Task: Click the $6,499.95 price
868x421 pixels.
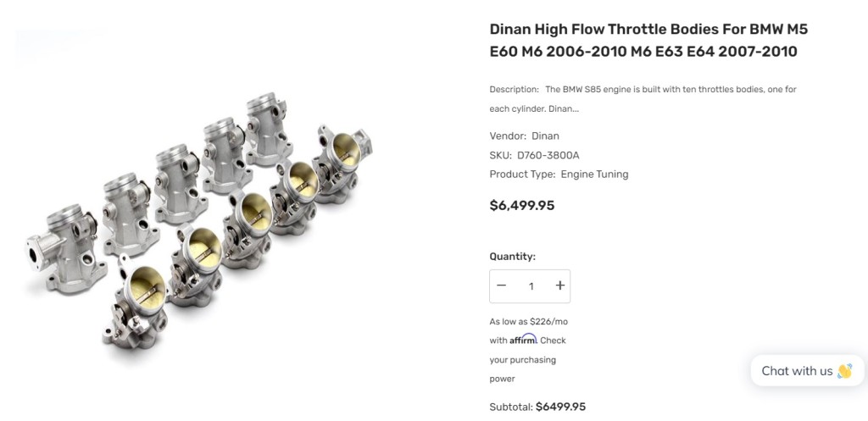Action: (x=522, y=206)
